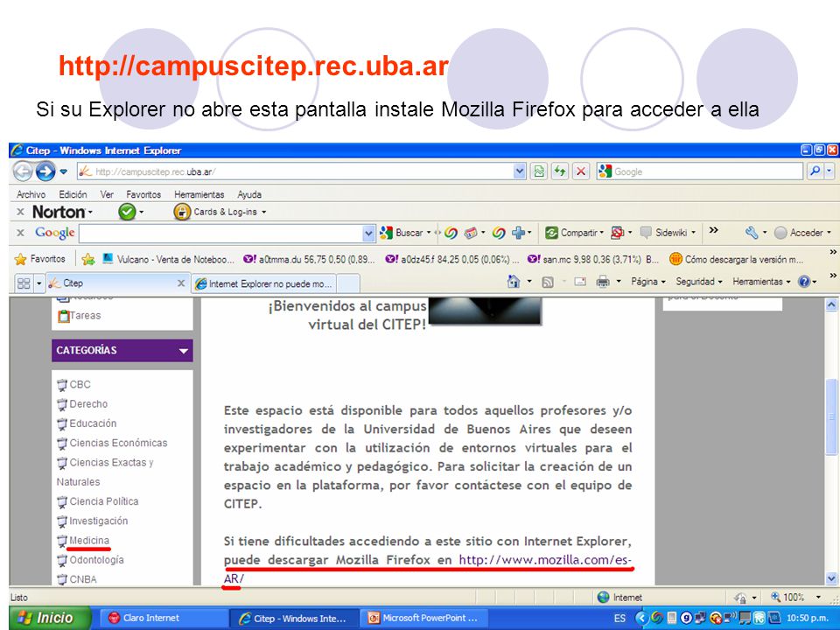Open the Página dropdown menu
This screenshot has height=630, width=840.
click(647, 281)
